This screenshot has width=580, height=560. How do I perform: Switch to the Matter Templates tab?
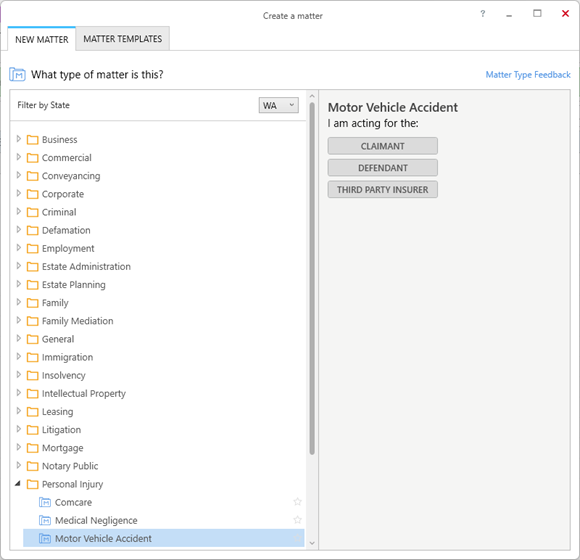coord(122,39)
